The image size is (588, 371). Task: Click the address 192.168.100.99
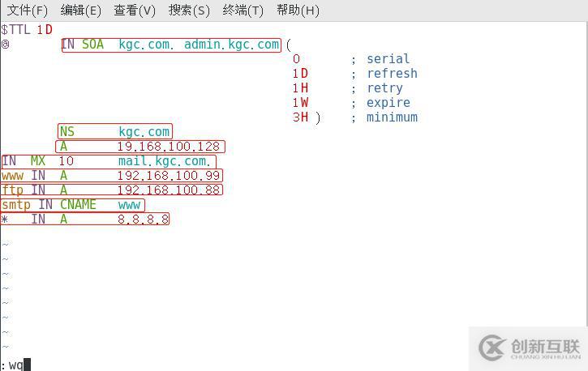coord(169,176)
